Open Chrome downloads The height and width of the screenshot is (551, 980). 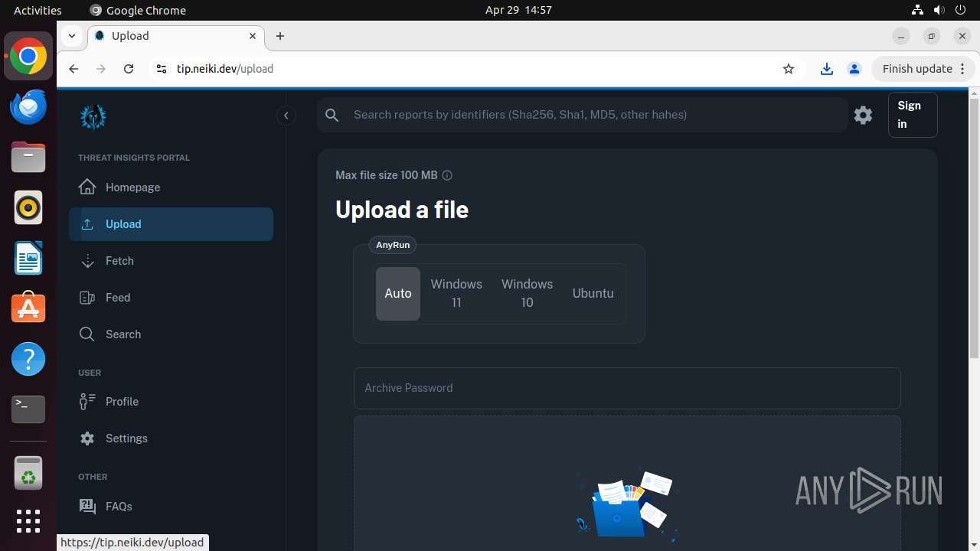pyautogui.click(x=827, y=69)
